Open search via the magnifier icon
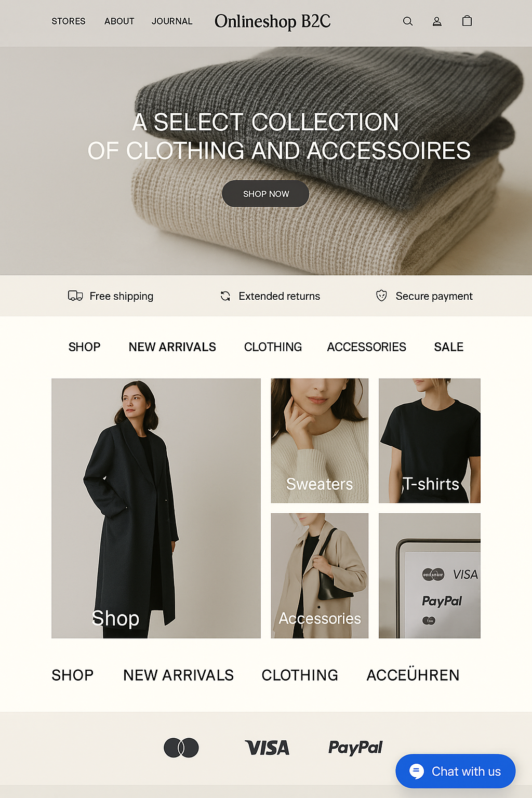Screen dimensions: 532x798 tap(408, 21)
